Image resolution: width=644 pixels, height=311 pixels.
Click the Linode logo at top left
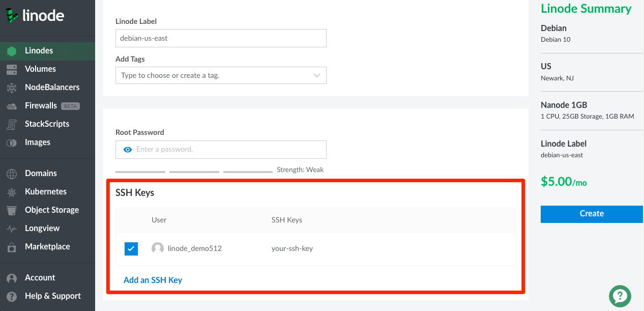tap(35, 15)
